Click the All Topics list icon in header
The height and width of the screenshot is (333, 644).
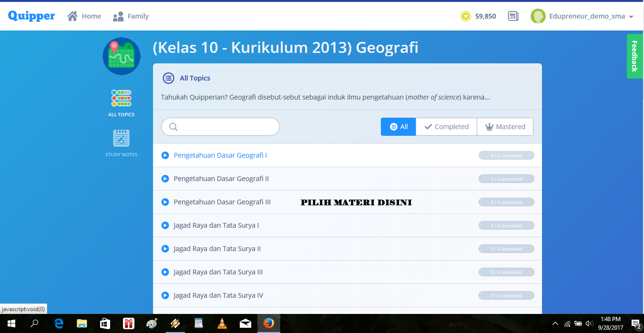(x=168, y=78)
